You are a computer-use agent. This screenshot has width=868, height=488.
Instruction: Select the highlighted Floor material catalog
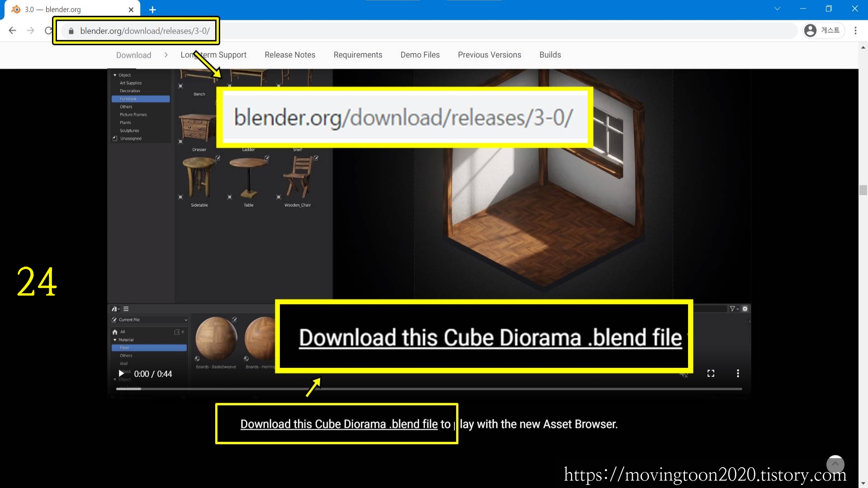tap(149, 348)
